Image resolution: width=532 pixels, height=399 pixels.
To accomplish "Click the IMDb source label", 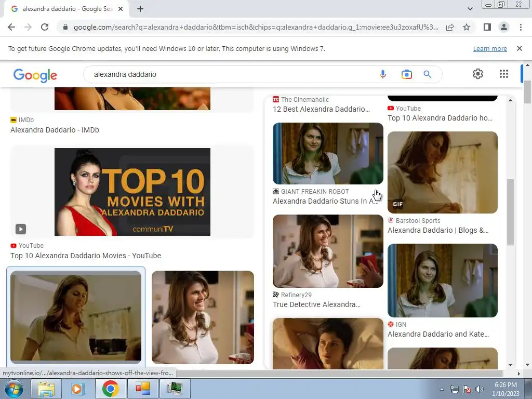I will (26, 120).
